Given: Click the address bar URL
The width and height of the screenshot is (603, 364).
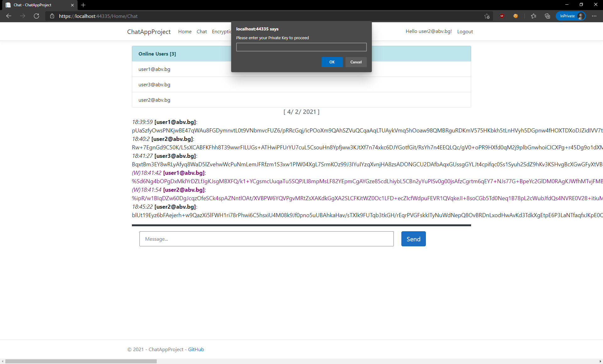Looking at the screenshot, I should [98, 16].
